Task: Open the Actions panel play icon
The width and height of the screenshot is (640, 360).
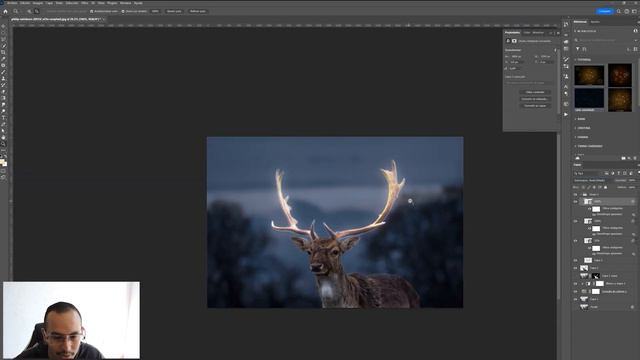Action: (x=566, y=114)
